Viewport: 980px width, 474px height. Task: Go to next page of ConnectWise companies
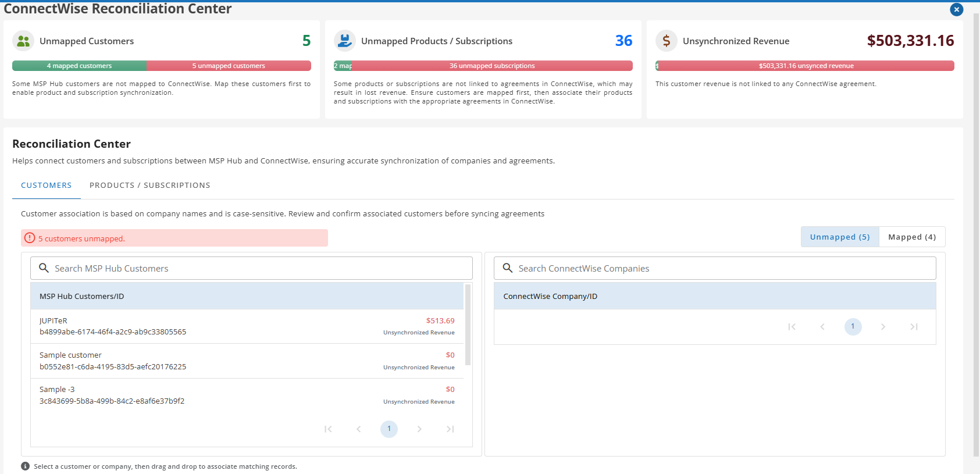[x=883, y=327]
